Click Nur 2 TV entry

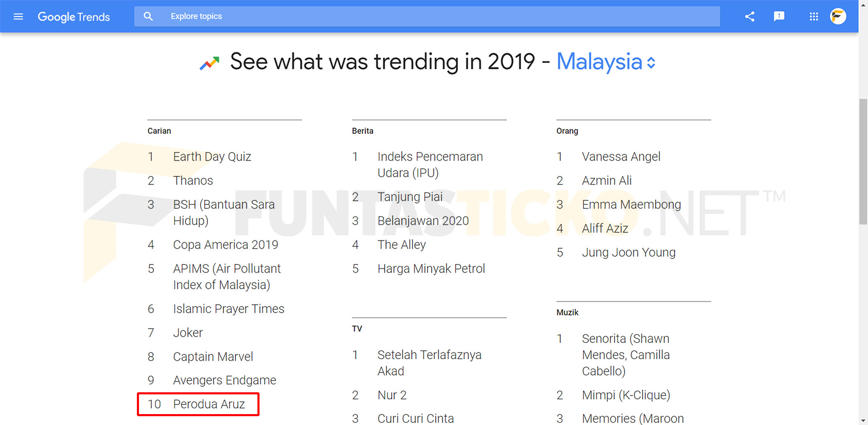(x=392, y=395)
